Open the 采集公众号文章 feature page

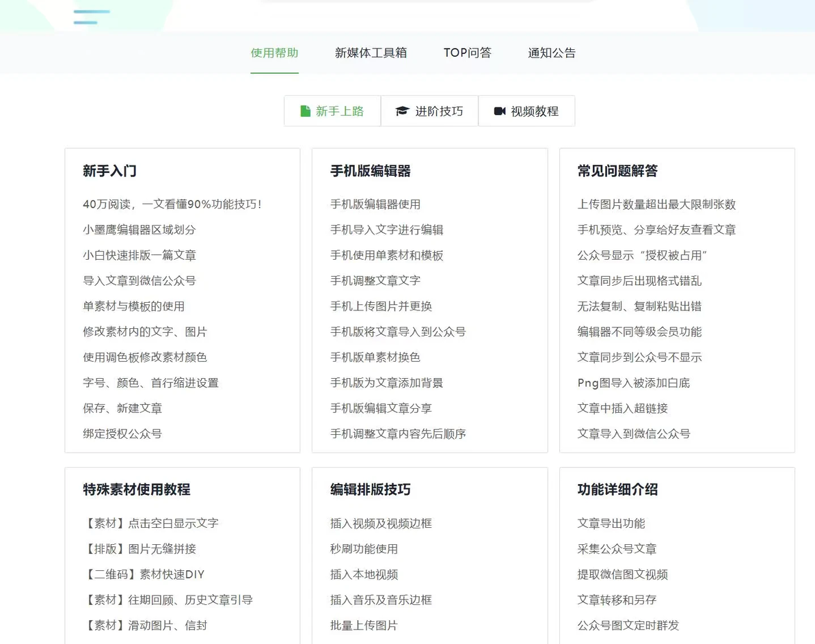pos(617,549)
